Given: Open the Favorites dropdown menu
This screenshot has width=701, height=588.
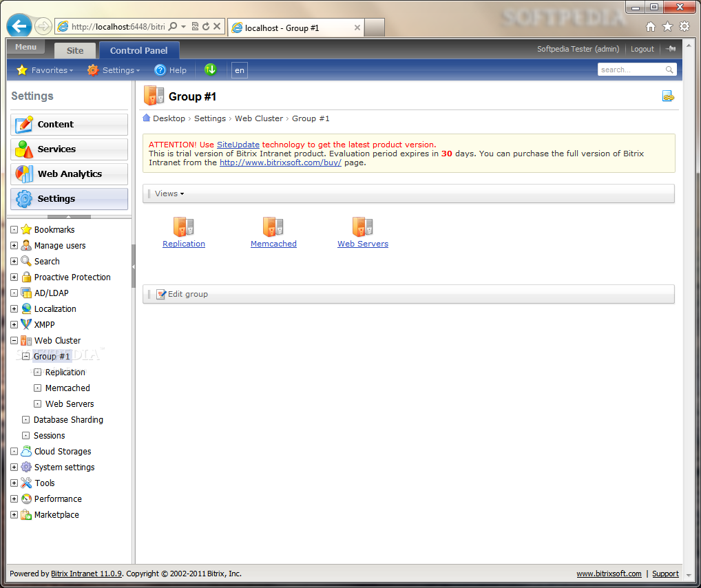Looking at the screenshot, I should [52, 70].
